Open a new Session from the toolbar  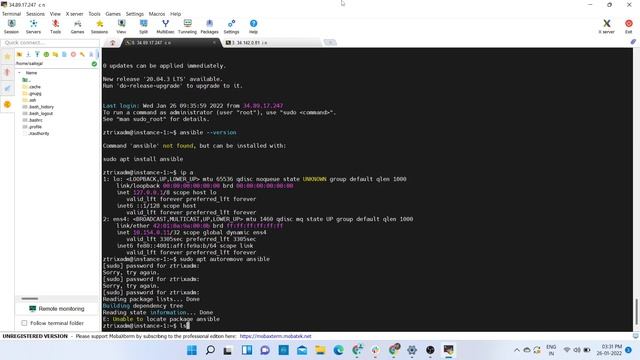click(x=11, y=27)
